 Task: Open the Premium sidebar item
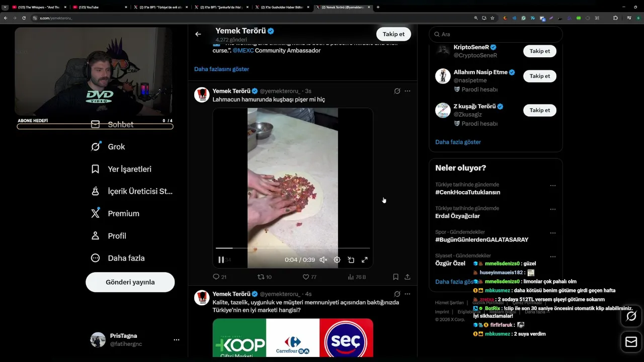(115, 213)
